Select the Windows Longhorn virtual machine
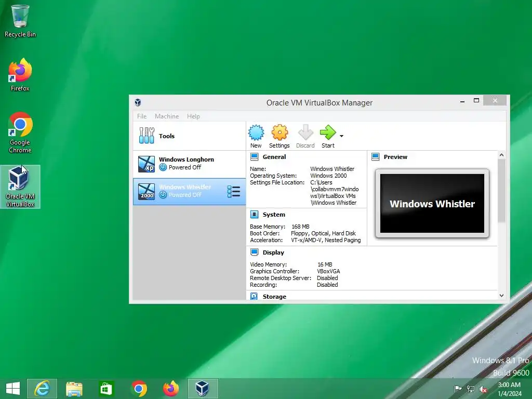 click(189, 164)
